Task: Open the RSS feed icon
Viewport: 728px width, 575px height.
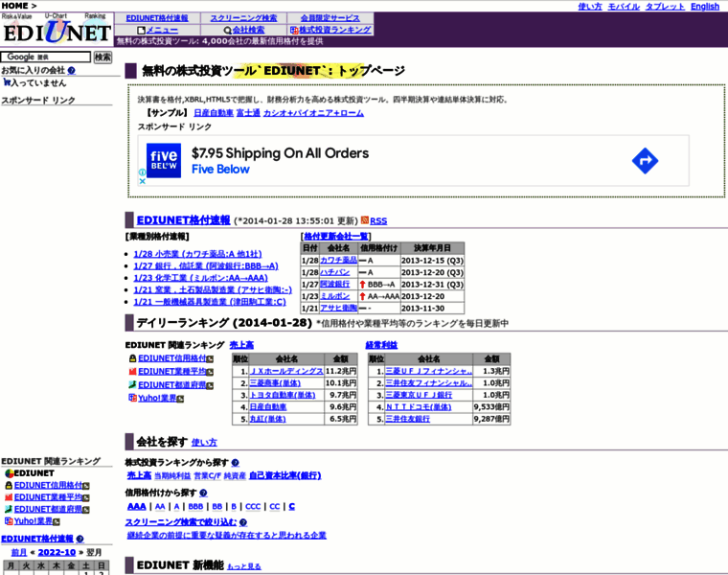Action: pyautogui.click(x=365, y=220)
